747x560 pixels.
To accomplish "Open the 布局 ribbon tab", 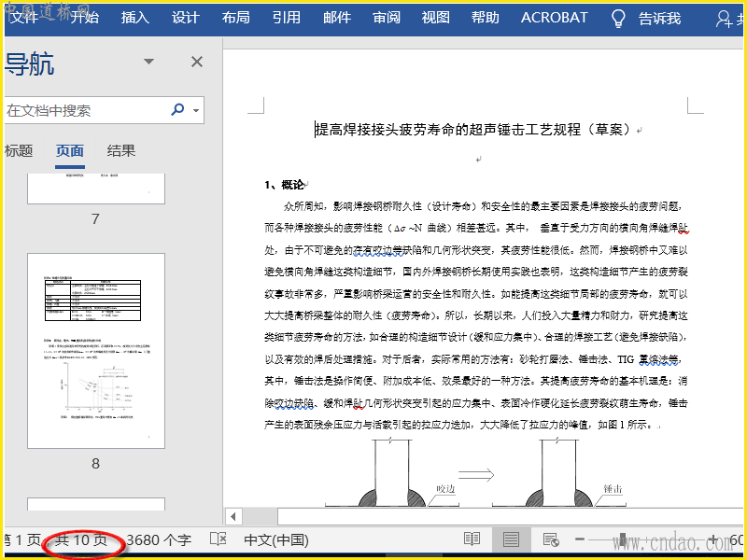I will (236, 18).
